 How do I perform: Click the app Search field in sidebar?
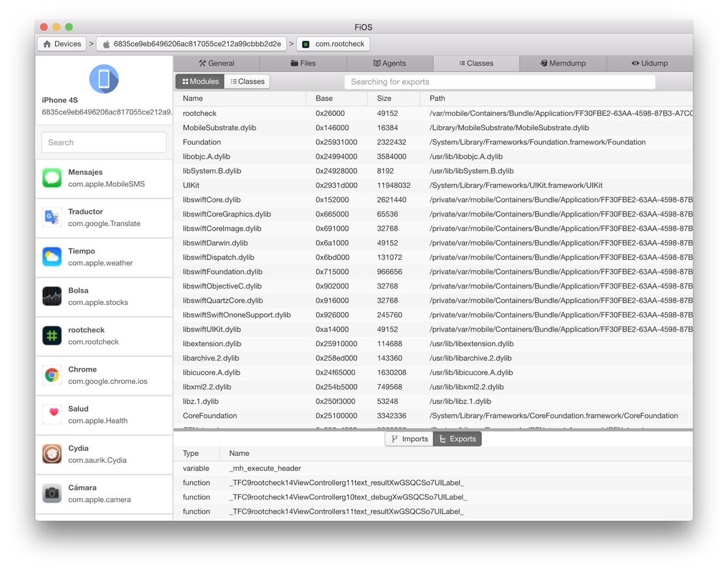click(104, 142)
